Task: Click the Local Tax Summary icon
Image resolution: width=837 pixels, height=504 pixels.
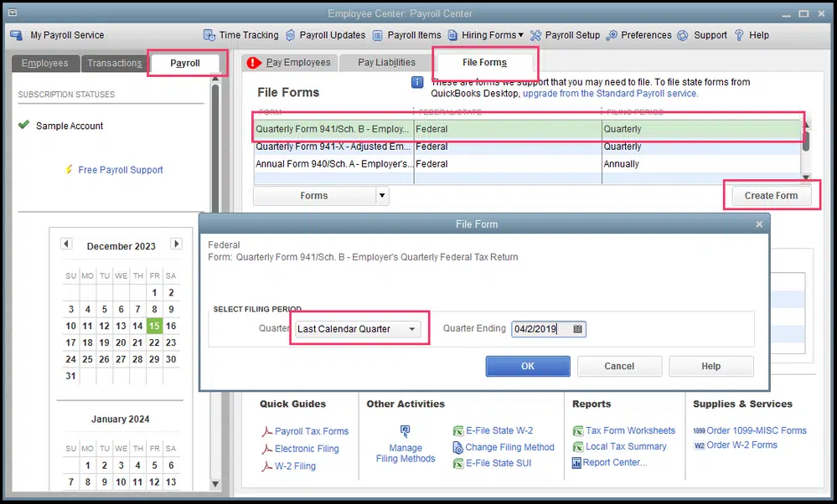Action: [577, 447]
